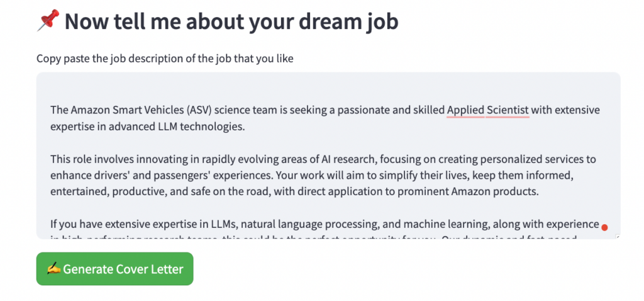644x301 pixels.
Task: Click the "Now tell me about your dream job" heading
Action: [x=231, y=22]
